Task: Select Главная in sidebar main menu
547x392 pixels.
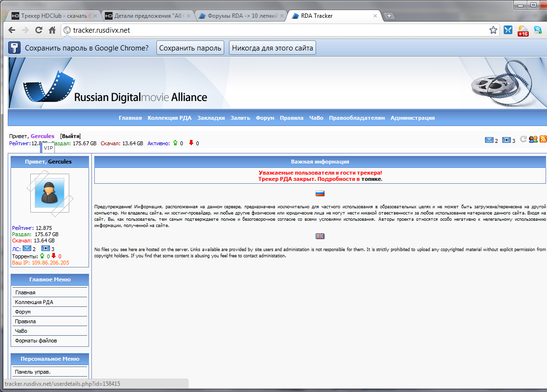Action: [x=50, y=292]
